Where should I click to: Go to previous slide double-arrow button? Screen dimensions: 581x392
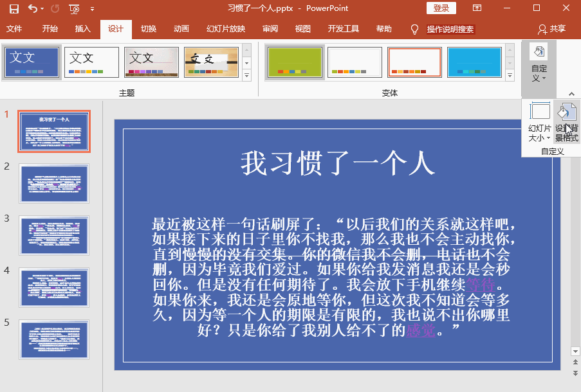pos(575,362)
